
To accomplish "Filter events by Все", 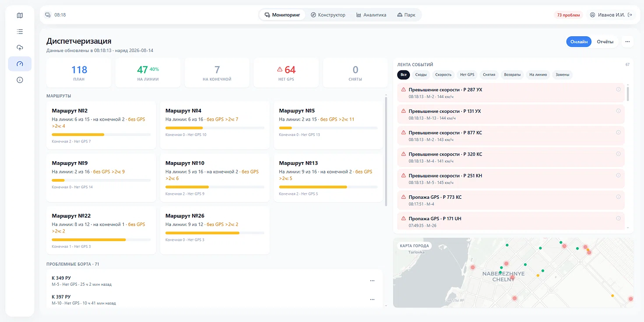I will coord(403,75).
